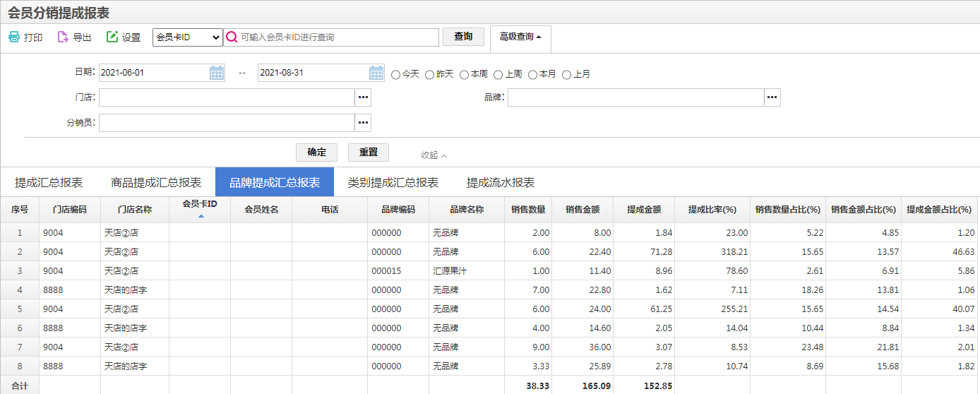Click the 品牌名称 column header
The image size is (980, 394).
[467, 210]
